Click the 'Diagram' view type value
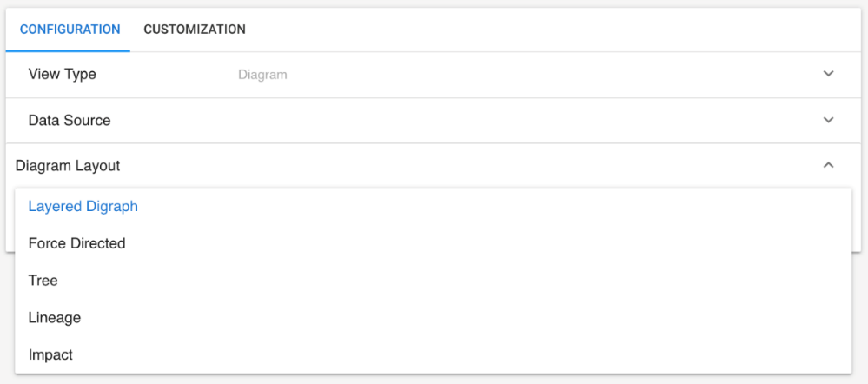 point(262,75)
